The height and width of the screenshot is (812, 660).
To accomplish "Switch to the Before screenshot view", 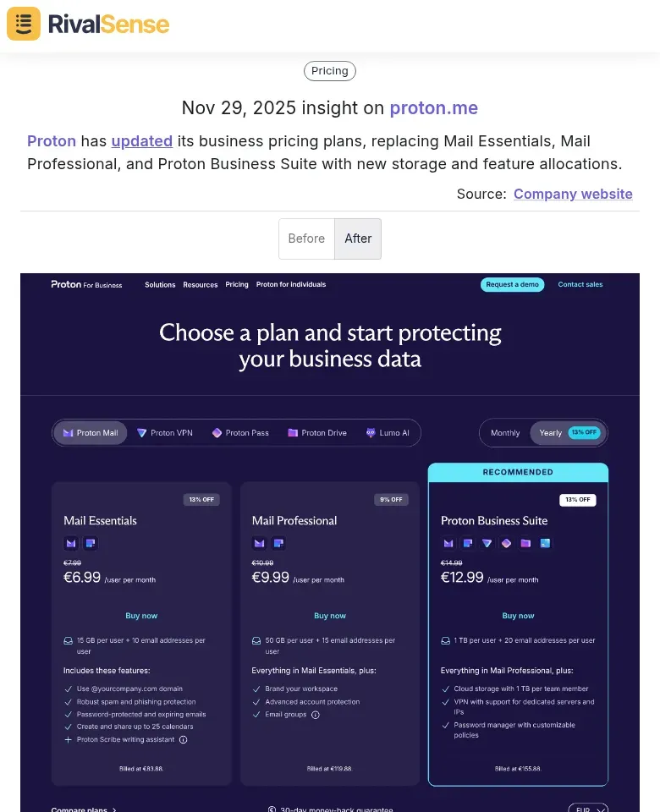I will (306, 239).
